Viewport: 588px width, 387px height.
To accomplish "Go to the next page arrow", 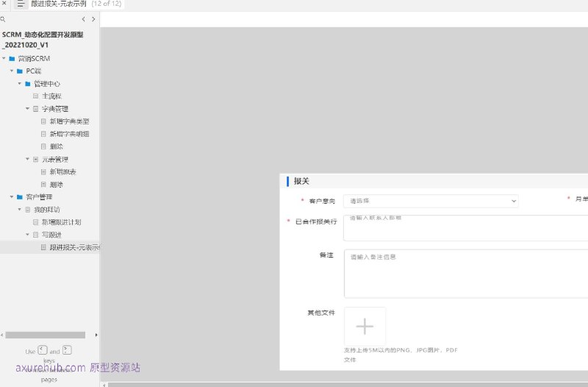I will tap(93, 19).
